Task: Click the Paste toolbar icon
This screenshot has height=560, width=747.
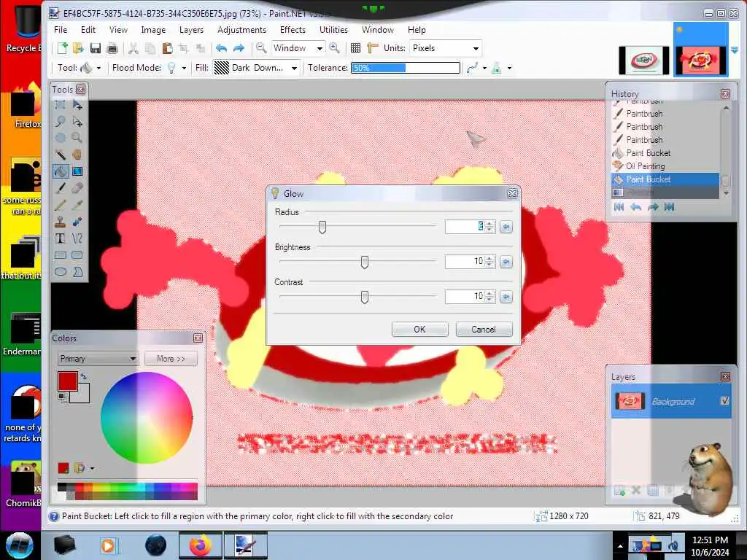Action: [167, 48]
